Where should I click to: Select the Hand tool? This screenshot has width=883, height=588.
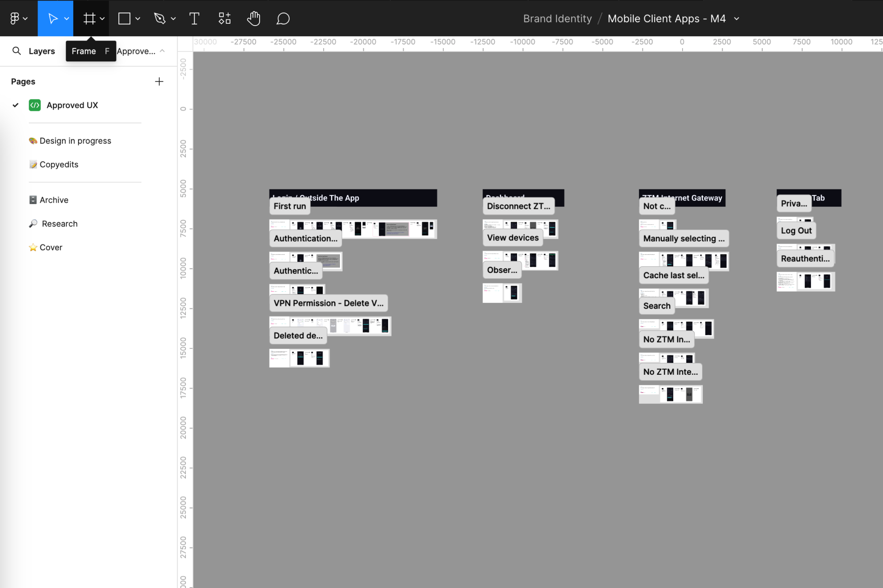pyautogui.click(x=253, y=18)
